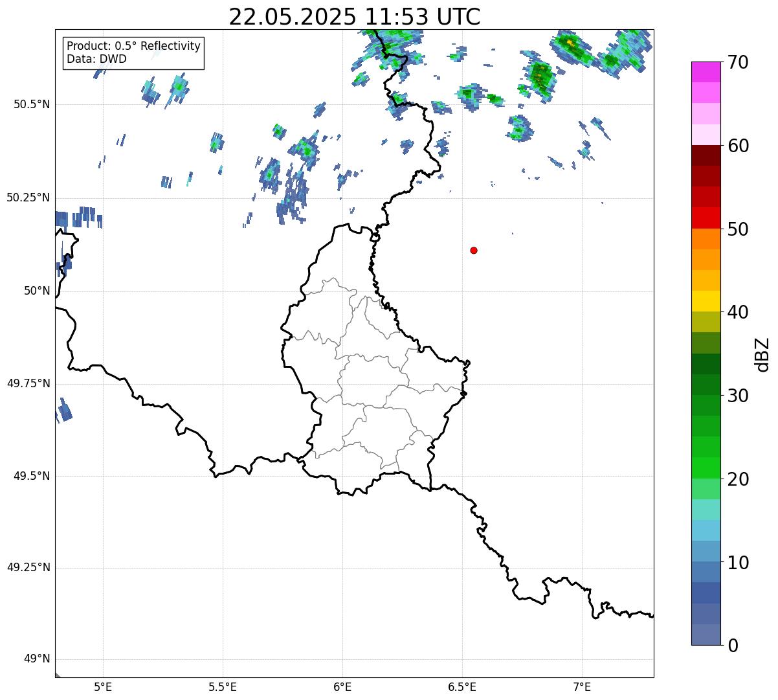Click the 50°N latitude label
The width and height of the screenshot is (778, 700).
37,291
